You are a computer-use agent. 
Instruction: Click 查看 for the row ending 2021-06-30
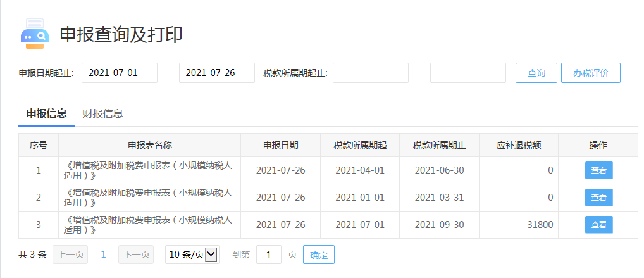[599, 170]
